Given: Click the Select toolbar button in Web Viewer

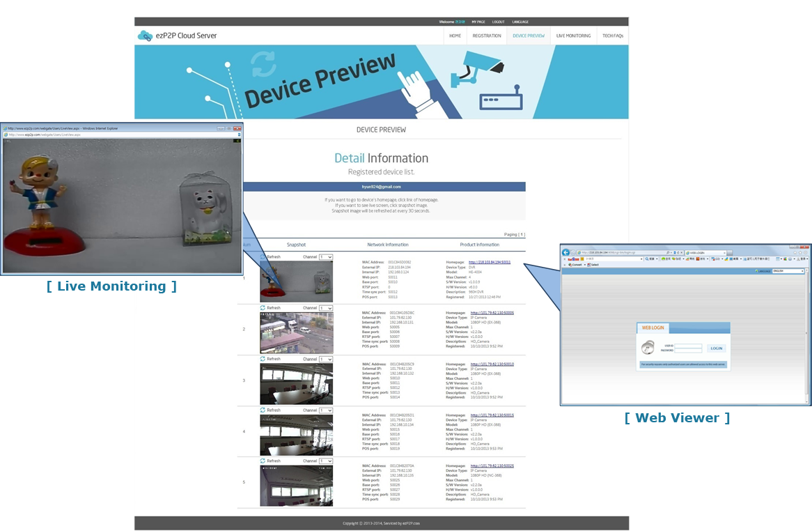Looking at the screenshot, I should click(x=593, y=265).
